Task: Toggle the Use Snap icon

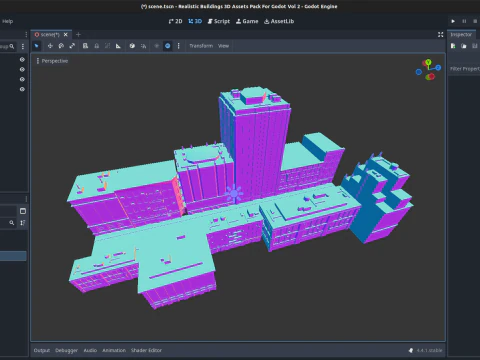Action: [143, 46]
